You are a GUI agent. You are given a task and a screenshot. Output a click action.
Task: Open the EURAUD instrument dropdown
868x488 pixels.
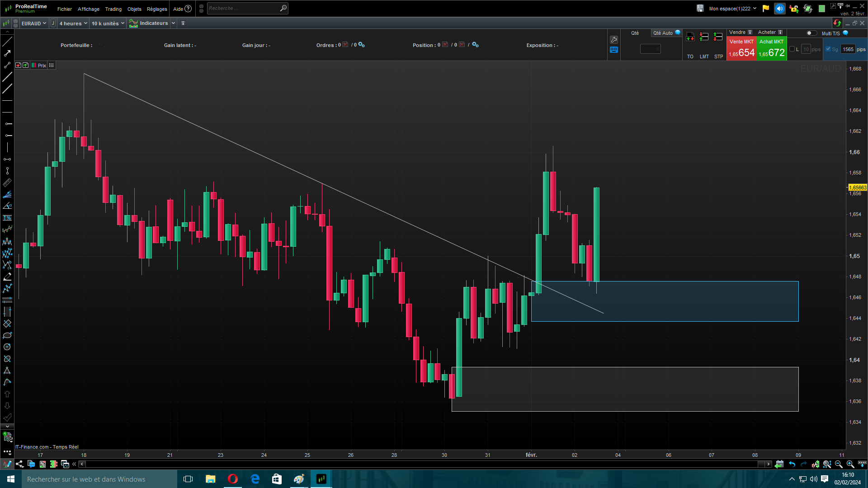33,23
